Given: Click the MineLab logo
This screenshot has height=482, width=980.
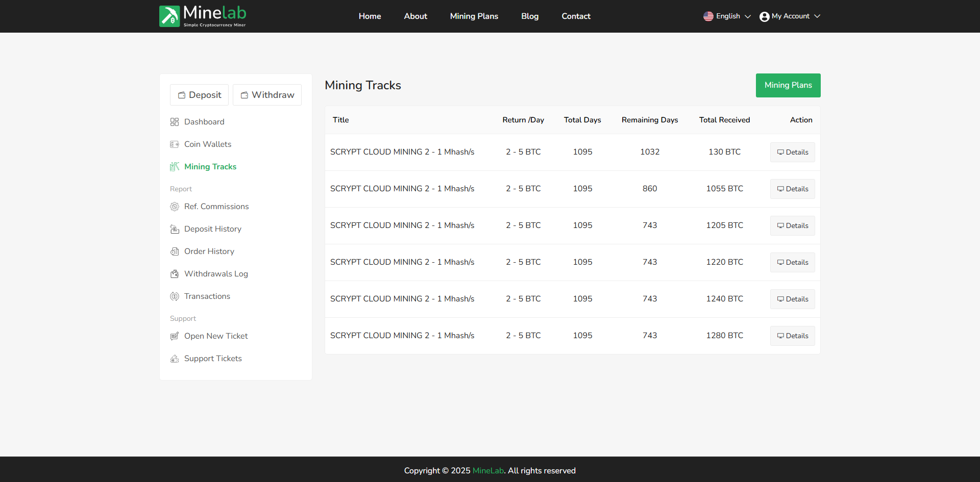Looking at the screenshot, I should click(x=203, y=16).
